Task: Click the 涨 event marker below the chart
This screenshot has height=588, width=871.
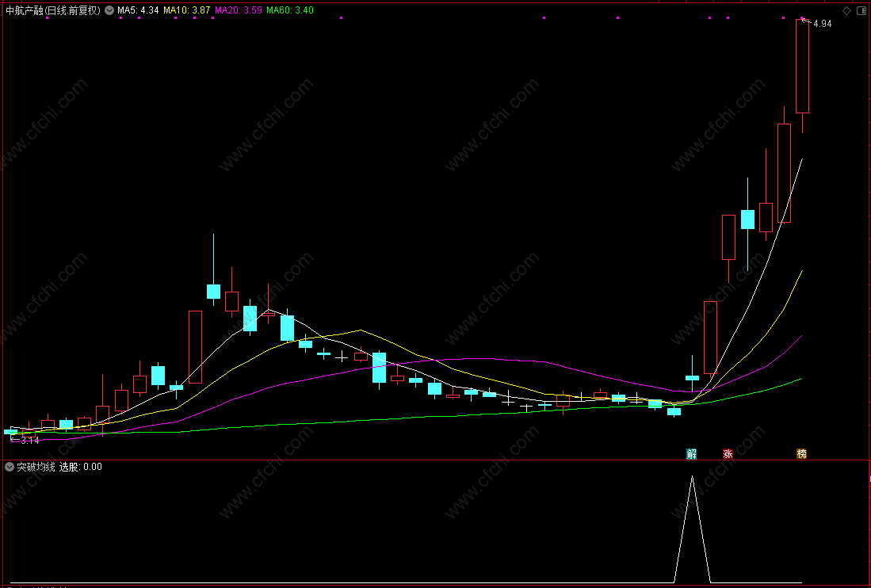Action: [728, 453]
